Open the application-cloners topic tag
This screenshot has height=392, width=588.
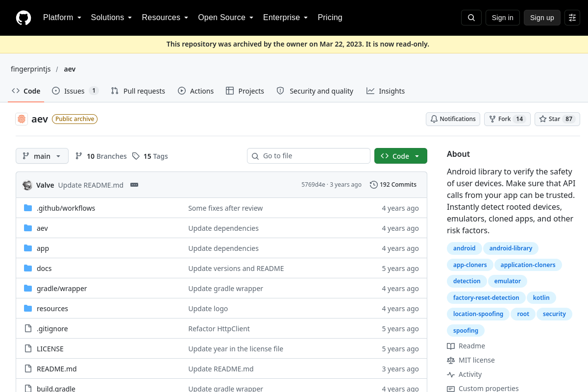pos(528,265)
